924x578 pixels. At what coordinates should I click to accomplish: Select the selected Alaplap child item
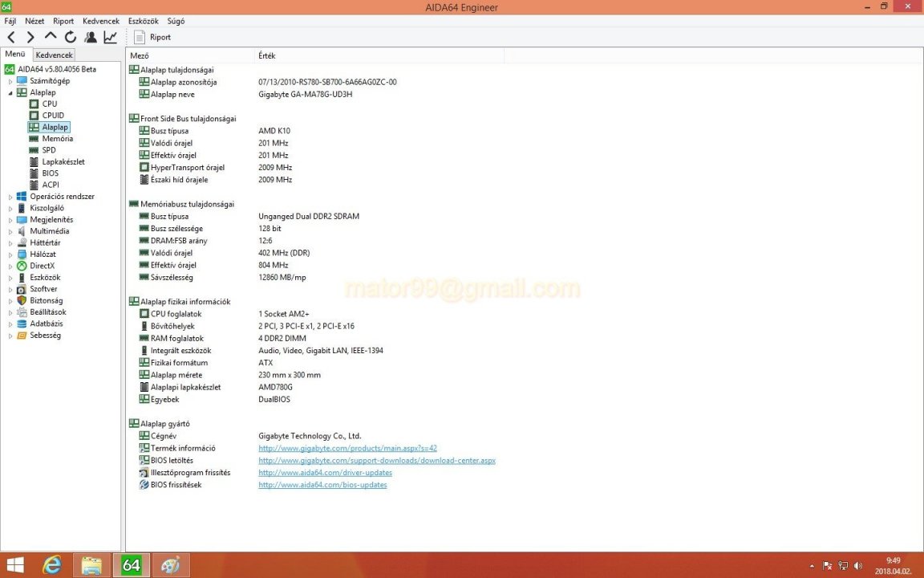coord(49,127)
